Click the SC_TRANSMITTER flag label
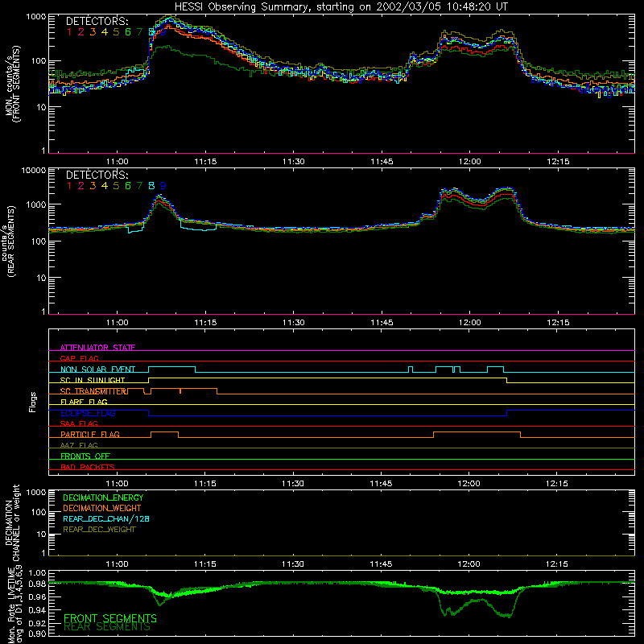 [x=93, y=391]
